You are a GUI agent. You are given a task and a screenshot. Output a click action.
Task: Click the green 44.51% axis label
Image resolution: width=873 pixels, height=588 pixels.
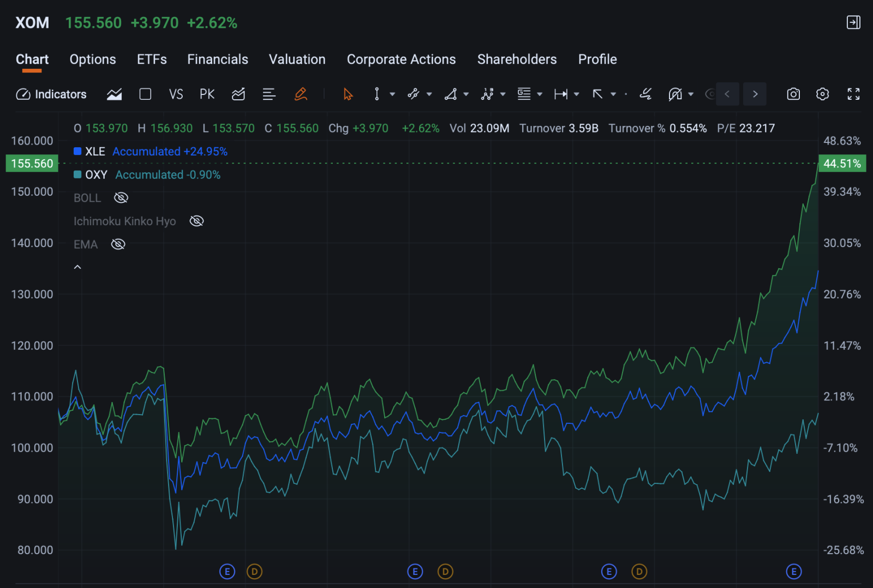point(842,164)
